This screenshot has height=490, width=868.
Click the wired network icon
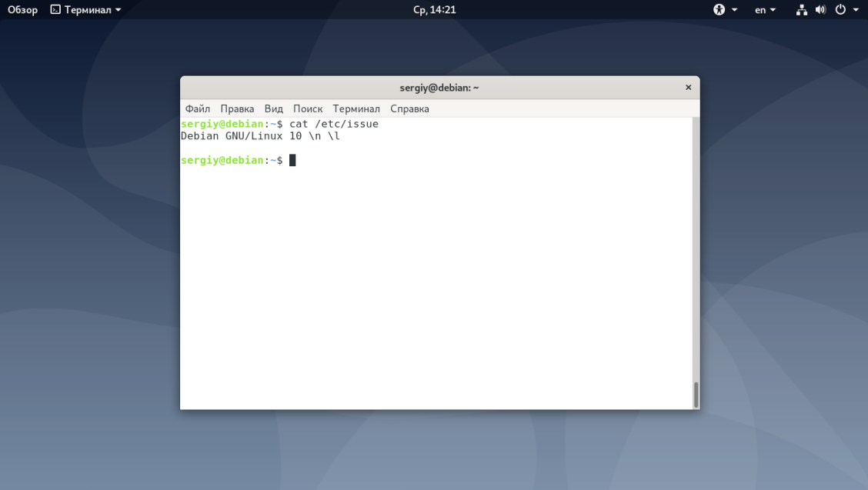tap(801, 9)
